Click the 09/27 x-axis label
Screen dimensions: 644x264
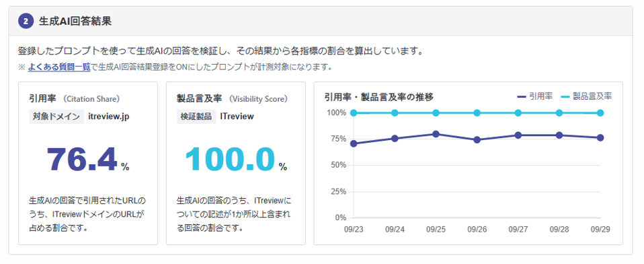pyautogui.click(x=518, y=230)
